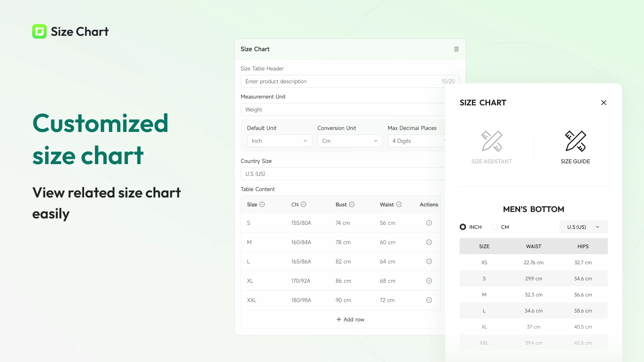Screen dimensions: 644x362
Task: Delete row L with its minus action icon
Action: tap(429, 261)
